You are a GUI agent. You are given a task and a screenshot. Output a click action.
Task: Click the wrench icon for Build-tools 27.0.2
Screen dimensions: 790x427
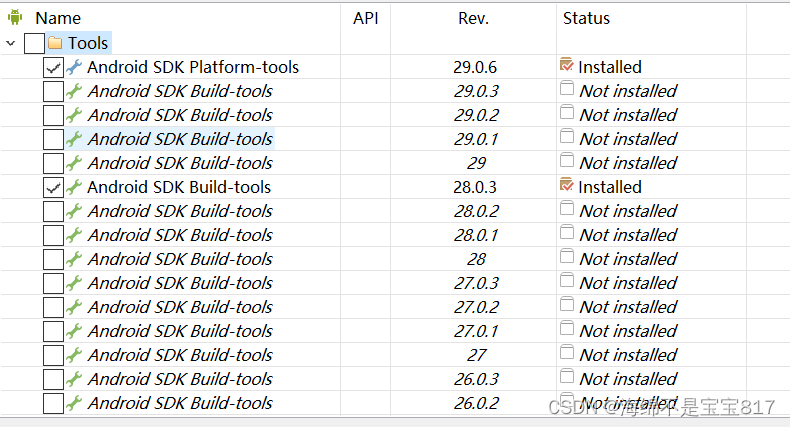[x=74, y=307]
